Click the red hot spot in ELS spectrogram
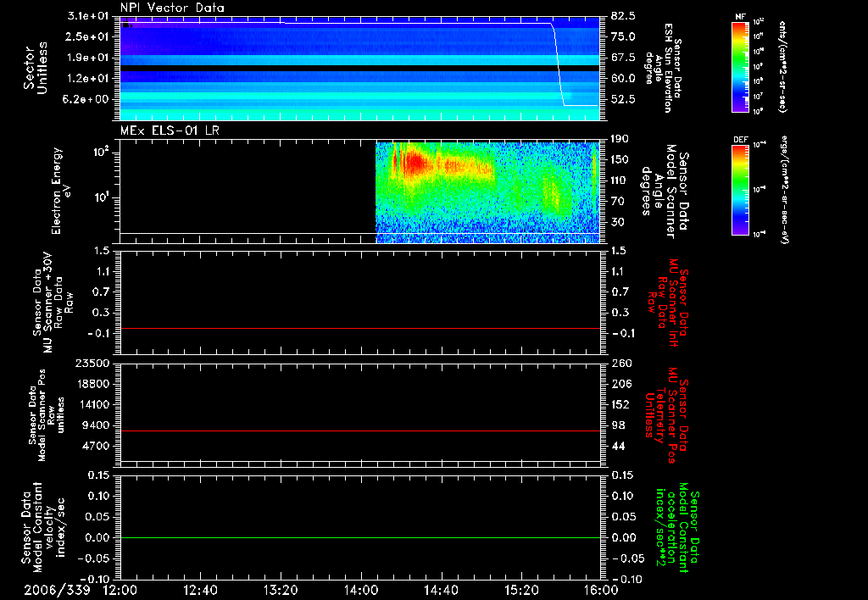 pos(413,164)
